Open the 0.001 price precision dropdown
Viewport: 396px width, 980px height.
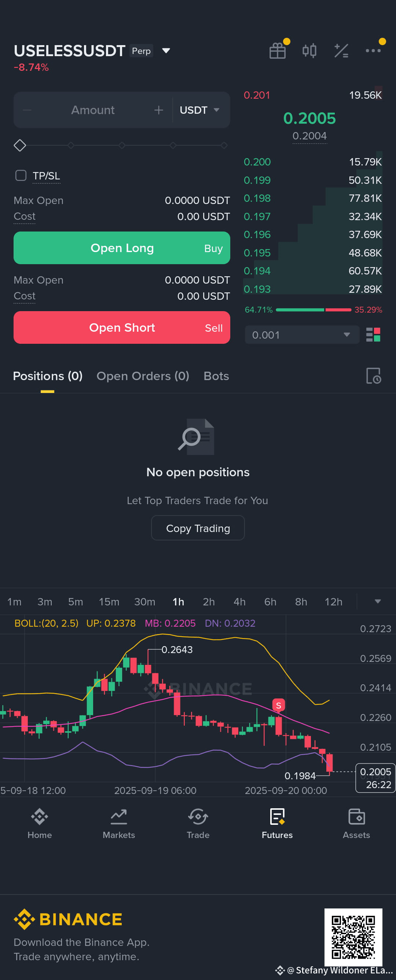coord(302,335)
